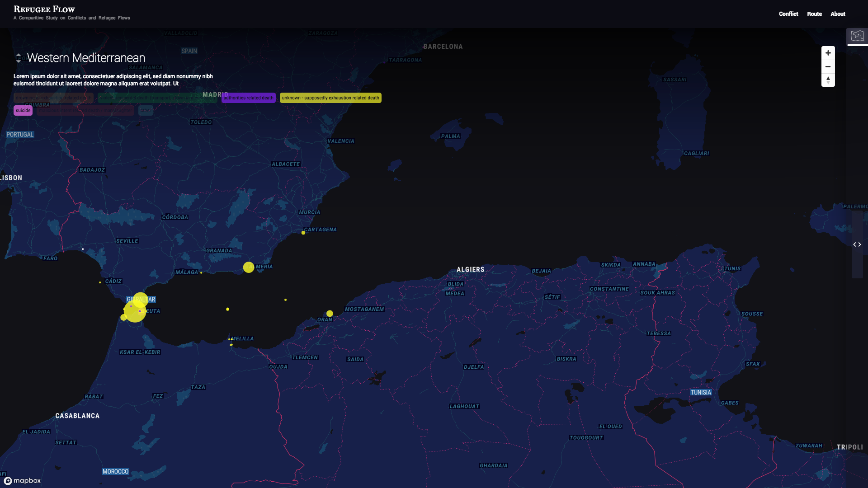Click the SEVILLE map label
The width and height of the screenshot is (868, 488).
(127, 241)
